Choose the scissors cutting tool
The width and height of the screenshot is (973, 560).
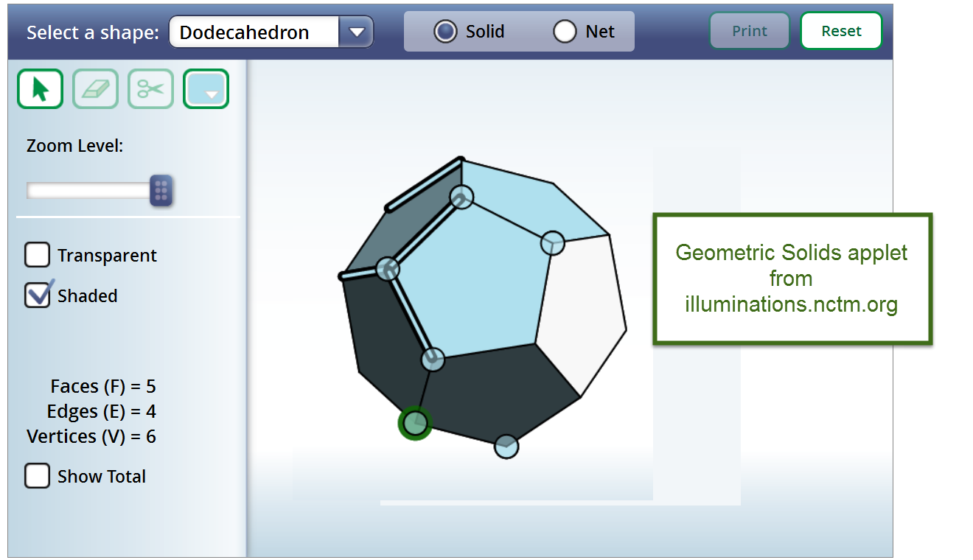(150, 88)
